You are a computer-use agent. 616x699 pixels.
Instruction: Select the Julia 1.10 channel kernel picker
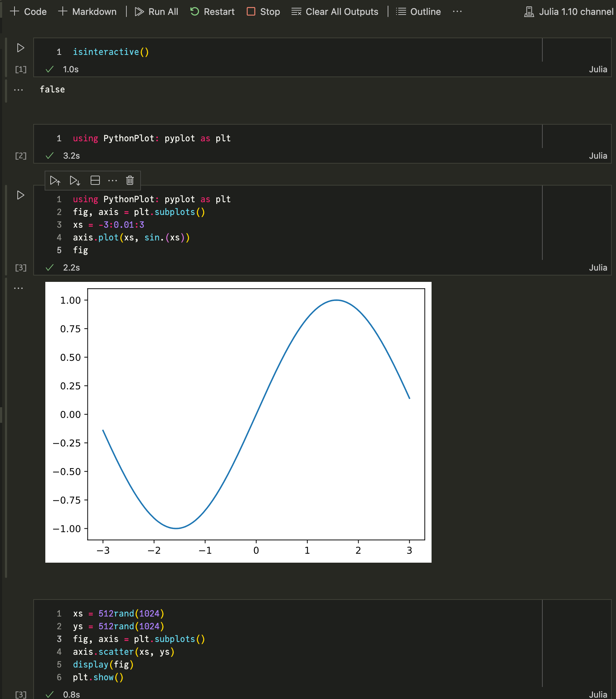569,12
